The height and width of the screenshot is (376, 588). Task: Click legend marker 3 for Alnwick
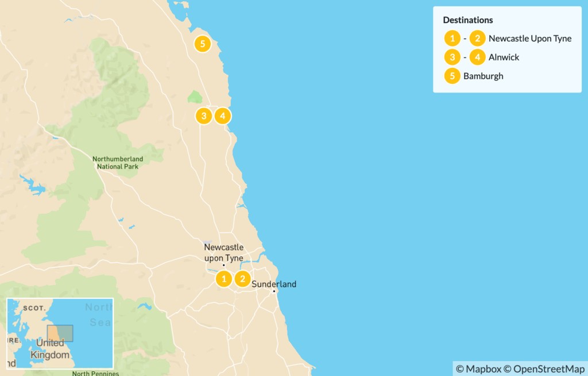452,57
